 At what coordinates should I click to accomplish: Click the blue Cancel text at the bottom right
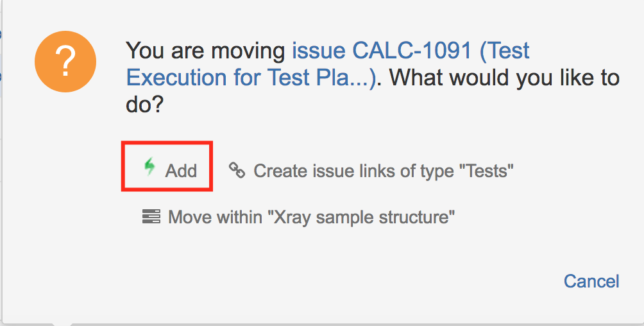591,281
